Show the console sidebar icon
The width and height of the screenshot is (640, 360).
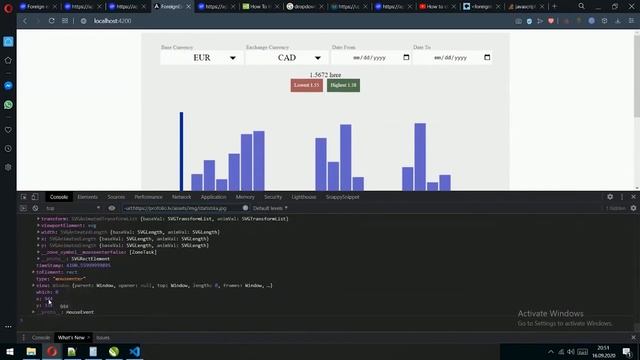point(23,208)
